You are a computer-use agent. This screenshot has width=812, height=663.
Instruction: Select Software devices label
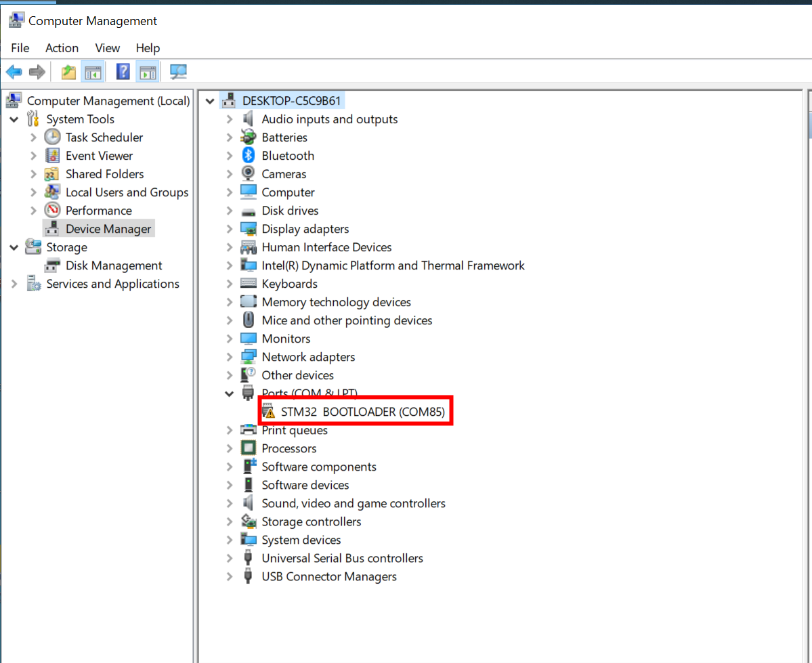point(305,485)
